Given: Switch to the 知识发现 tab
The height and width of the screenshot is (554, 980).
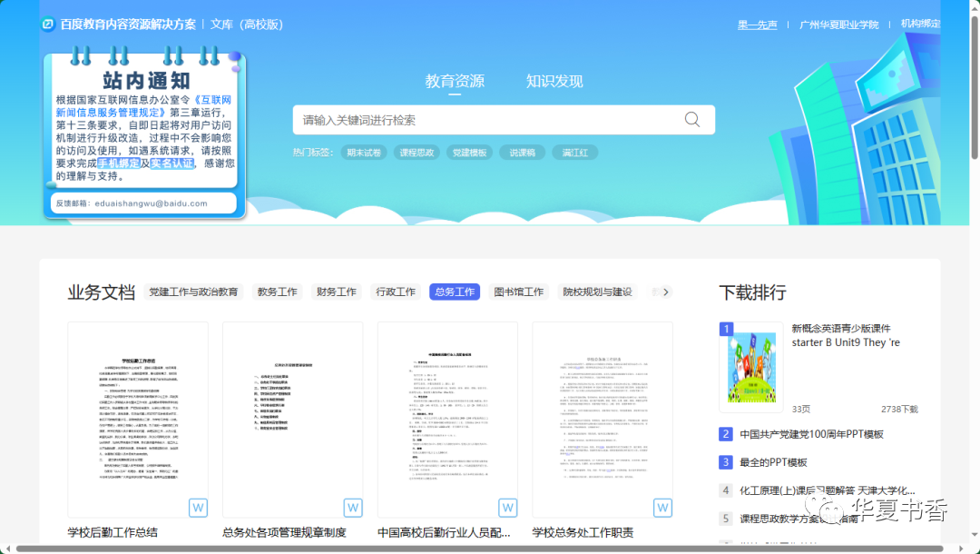Looking at the screenshot, I should [x=554, y=81].
